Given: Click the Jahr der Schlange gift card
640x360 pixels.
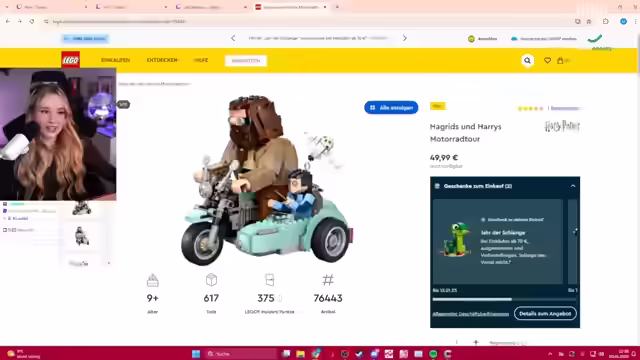Looking at the screenshot, I should tap(498, 242).
